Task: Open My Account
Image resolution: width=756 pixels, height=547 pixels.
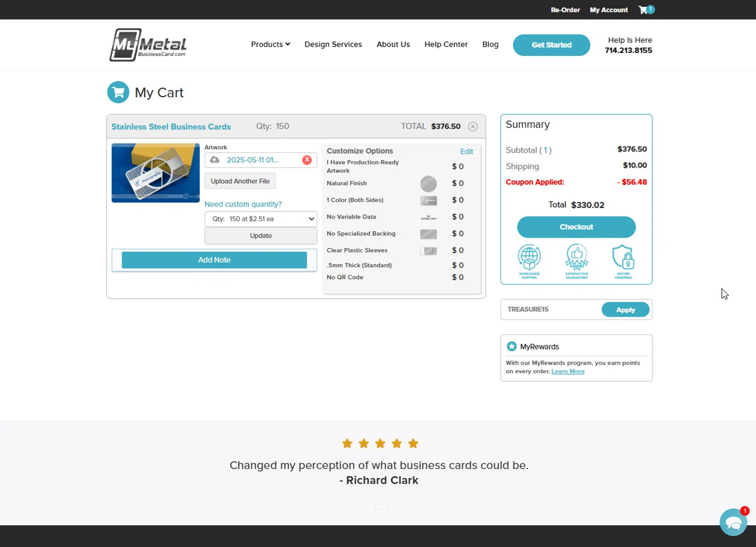Action: [609, 10]
